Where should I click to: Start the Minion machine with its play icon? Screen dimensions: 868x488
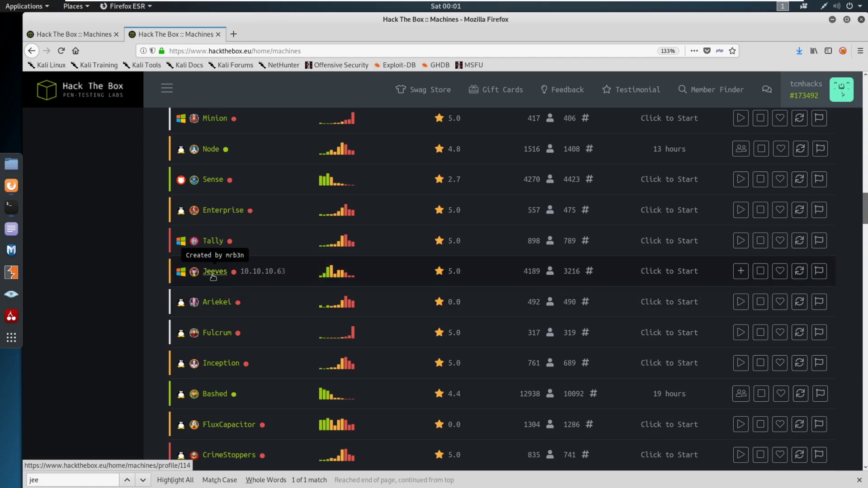coord(741,118)
